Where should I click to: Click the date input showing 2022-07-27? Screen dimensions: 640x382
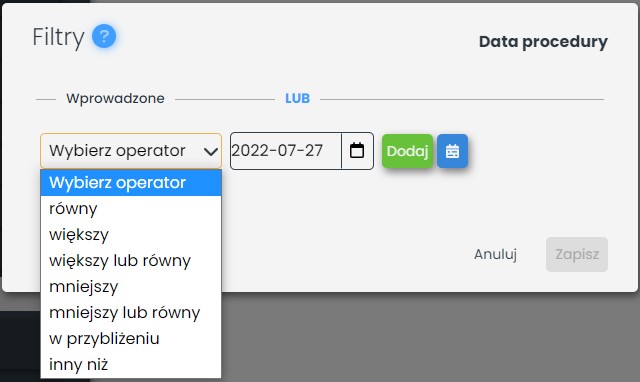(286, 151)
